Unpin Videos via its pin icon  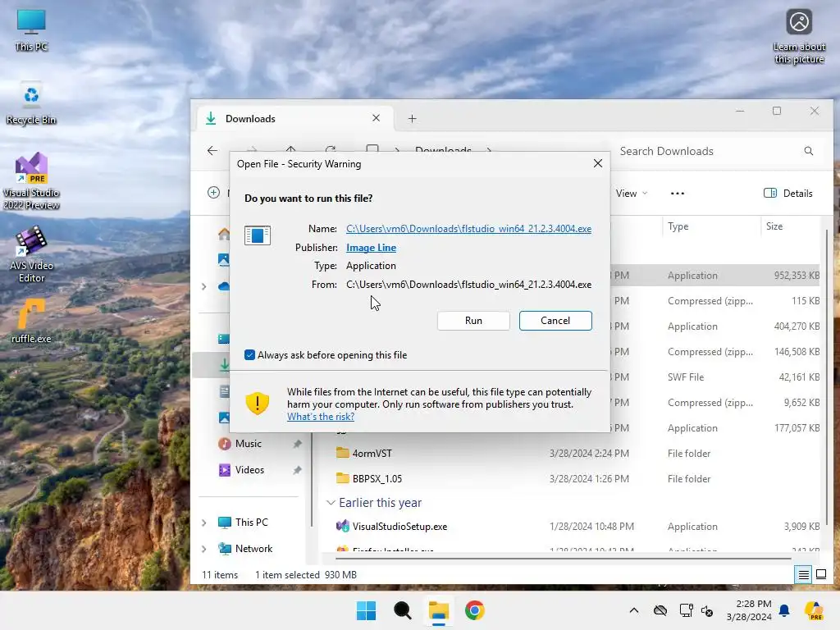(x=297, y=470)
